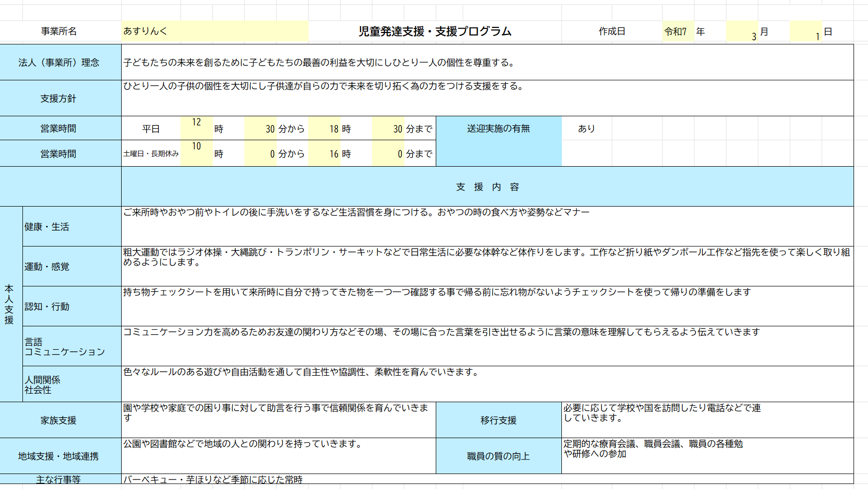Click the weekday opening hour cell 12

196,128
